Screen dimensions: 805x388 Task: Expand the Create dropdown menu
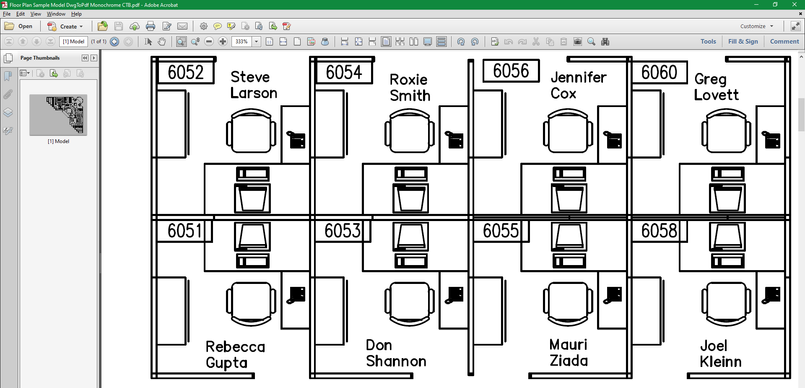[65, 26]
